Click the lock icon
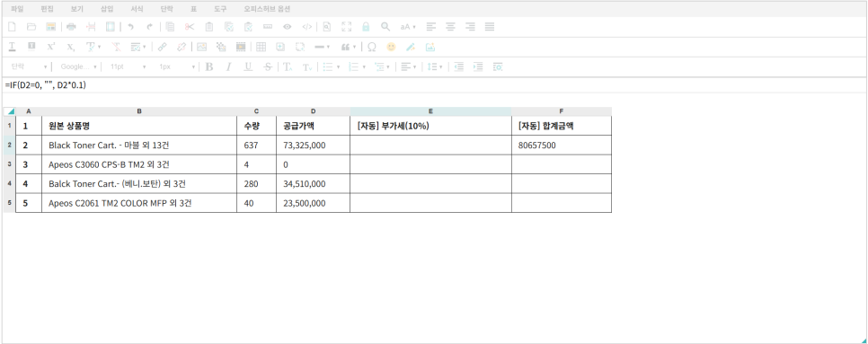This screenshot has height=344, width=868. (x=366, y=27)
